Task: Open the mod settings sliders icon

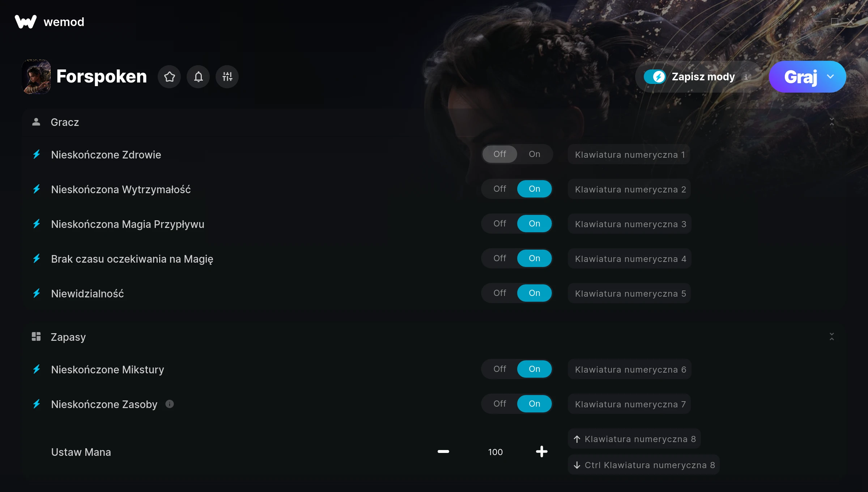Action: pyautogui.click(x=227, y=77)
